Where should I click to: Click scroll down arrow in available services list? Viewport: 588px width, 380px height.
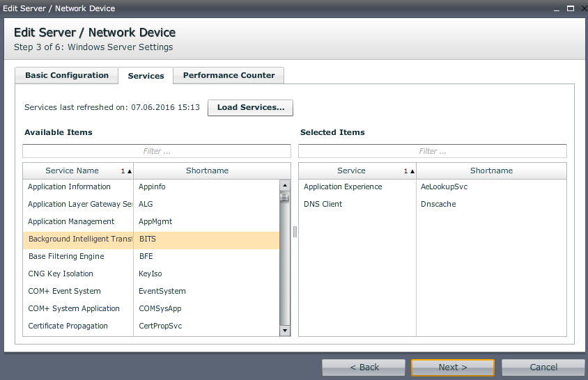click(284, 331)
